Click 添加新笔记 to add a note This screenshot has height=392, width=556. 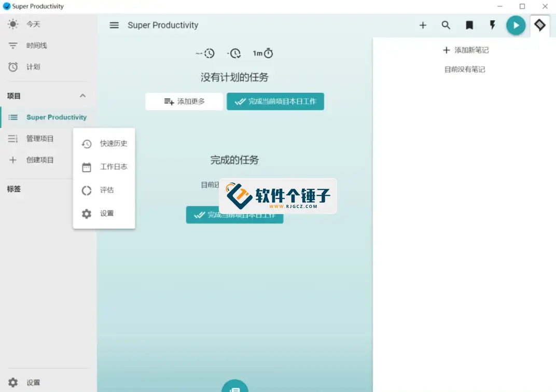click(x=466, y=50)
